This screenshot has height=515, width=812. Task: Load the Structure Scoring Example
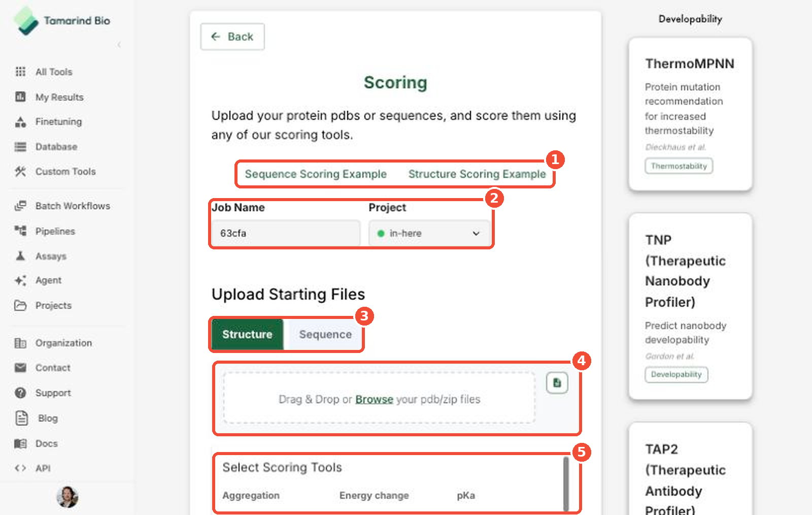477,174
